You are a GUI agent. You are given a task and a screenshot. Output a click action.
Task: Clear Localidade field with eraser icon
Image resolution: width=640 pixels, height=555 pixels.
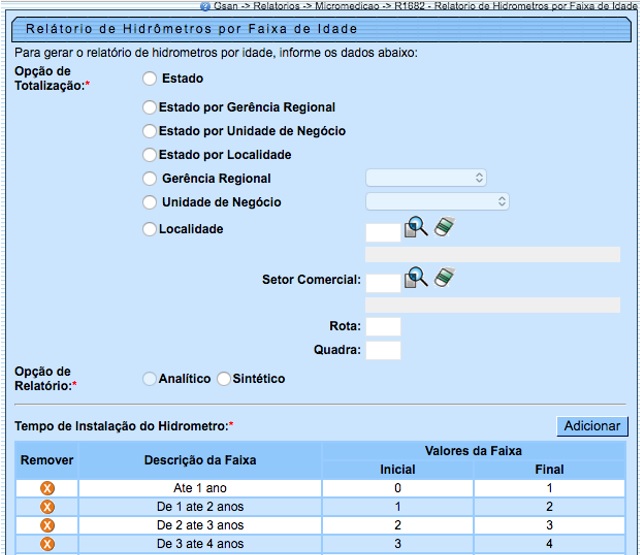coord(444,226)
